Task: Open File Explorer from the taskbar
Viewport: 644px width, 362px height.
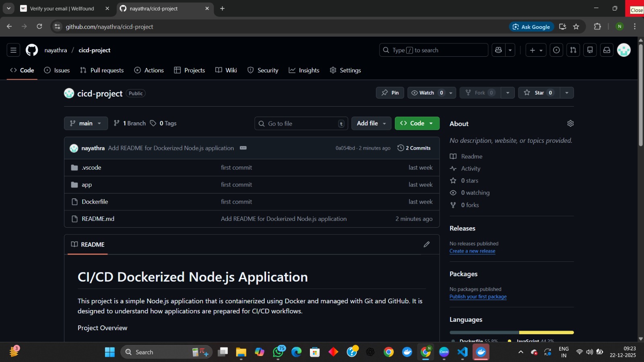Action: pos(241,352)
